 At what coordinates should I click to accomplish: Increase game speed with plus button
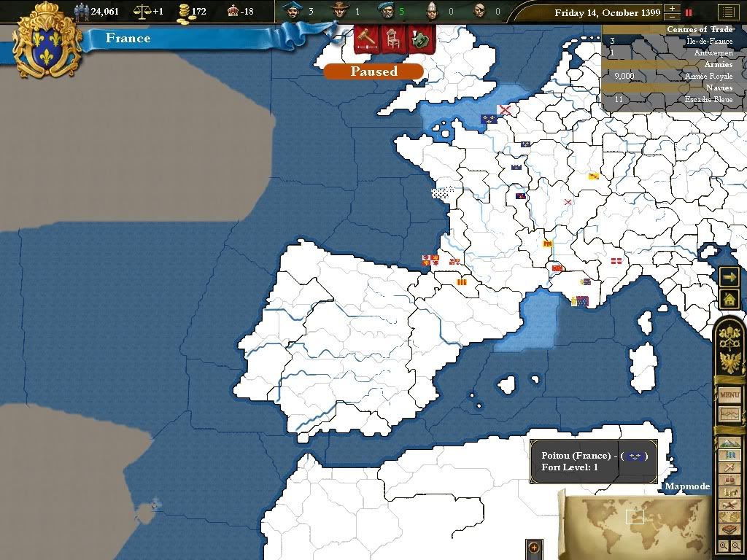[672, 8]
